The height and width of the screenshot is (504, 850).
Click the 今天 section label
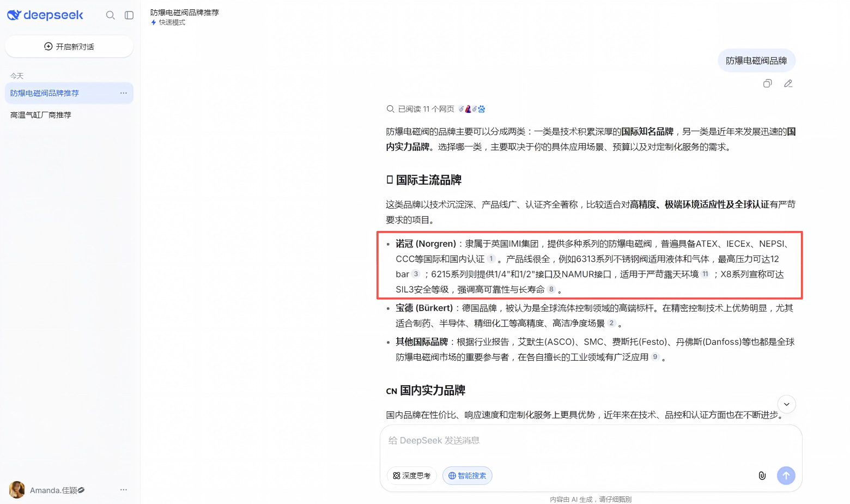pyautogui.click(x=17, y=76)
